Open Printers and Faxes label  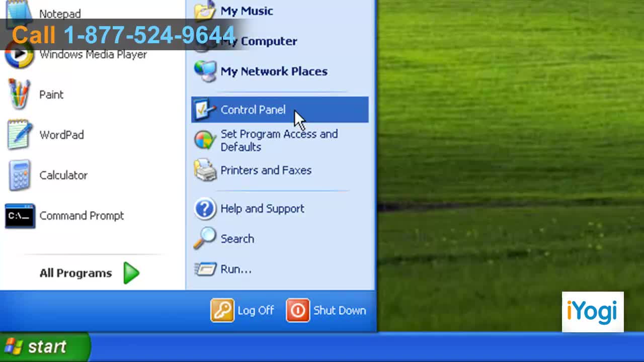point(266,170)
